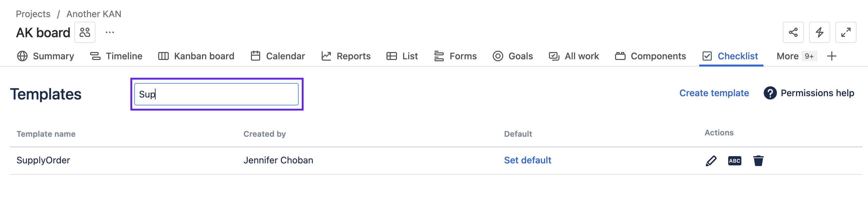Click the ABC icon on the SupplyOrder row
868x197 pixels.
[x=735, y=160]
